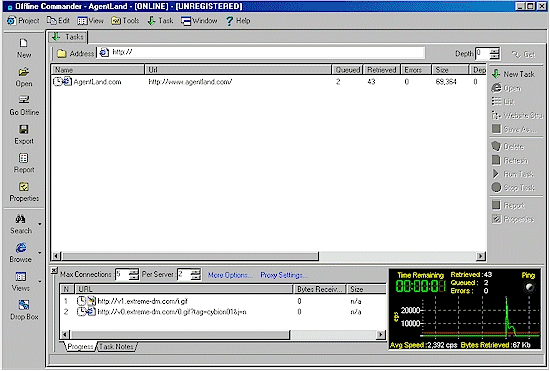Increase the Max Connections stepper value
550x371 pixels.
pos(133,272)
